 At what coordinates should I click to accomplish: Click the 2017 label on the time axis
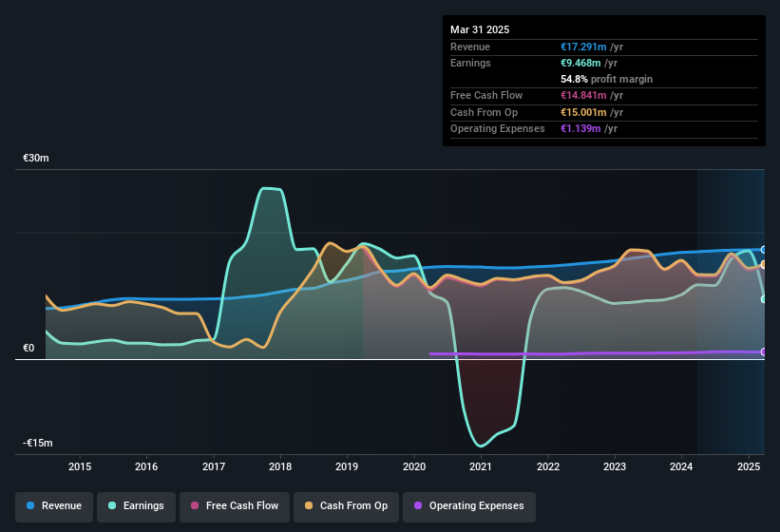coord(214,466)
